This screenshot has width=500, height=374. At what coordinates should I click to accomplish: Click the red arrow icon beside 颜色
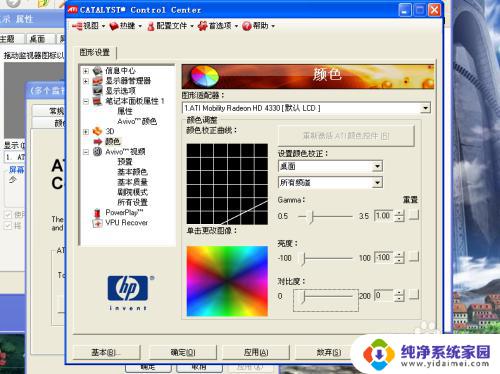(x=98, y=141)
